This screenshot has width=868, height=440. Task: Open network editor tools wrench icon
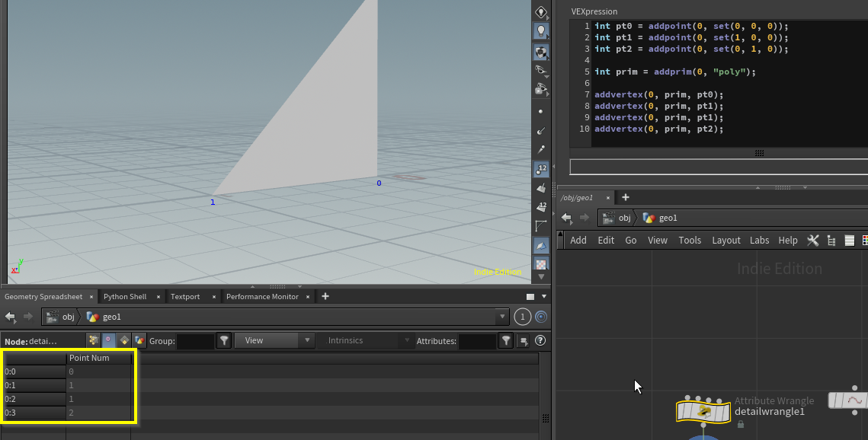click(x=813, y=240)
